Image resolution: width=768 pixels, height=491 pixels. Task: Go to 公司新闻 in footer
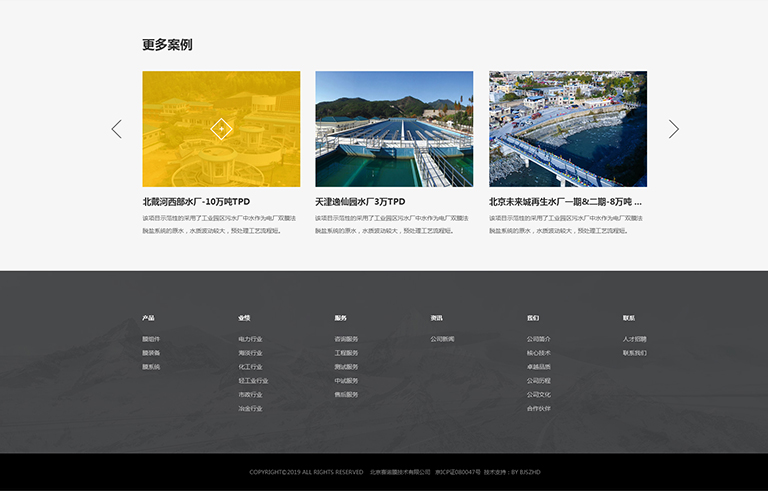(x=442, y=339)
